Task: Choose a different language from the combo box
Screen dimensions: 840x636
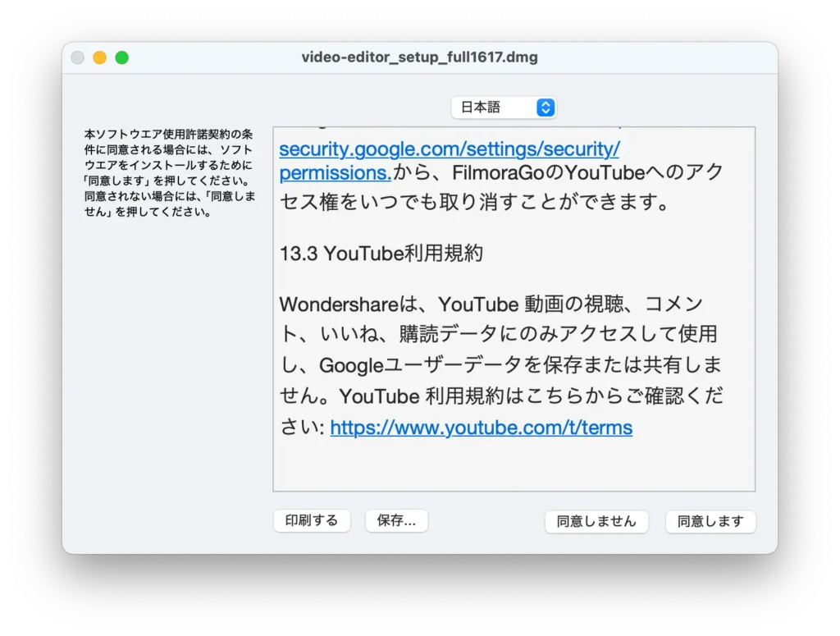Action: click(x=492, y=107)
